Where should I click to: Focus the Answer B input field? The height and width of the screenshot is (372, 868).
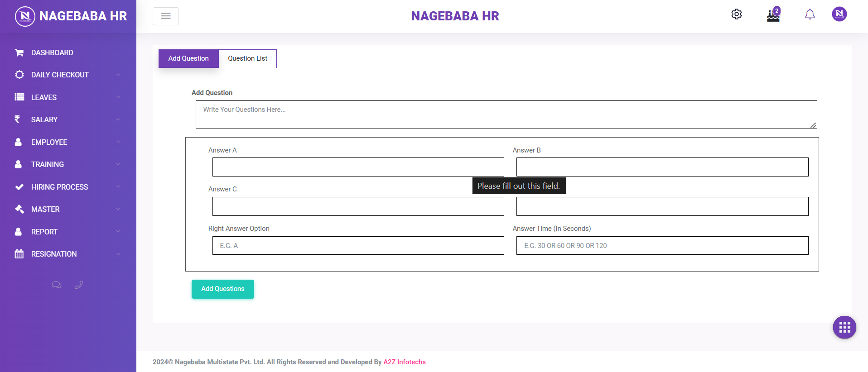pyautogui.click(x=662, y=167)
